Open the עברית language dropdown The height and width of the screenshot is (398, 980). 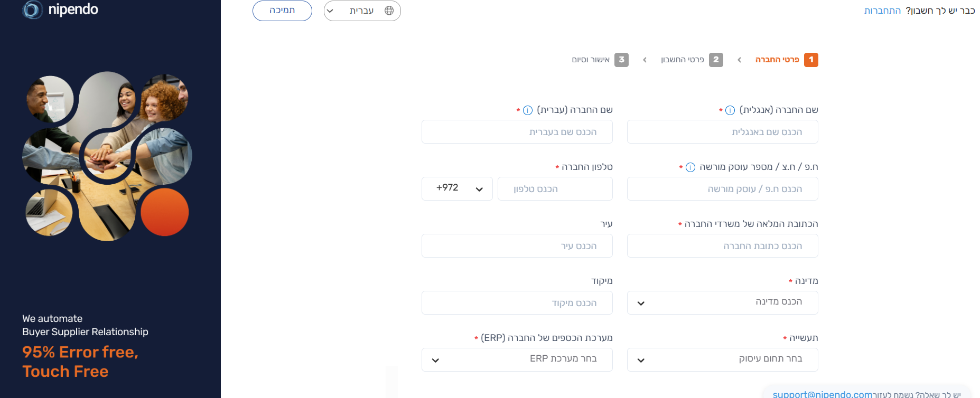pyautogui.click(x=362, y=11)
